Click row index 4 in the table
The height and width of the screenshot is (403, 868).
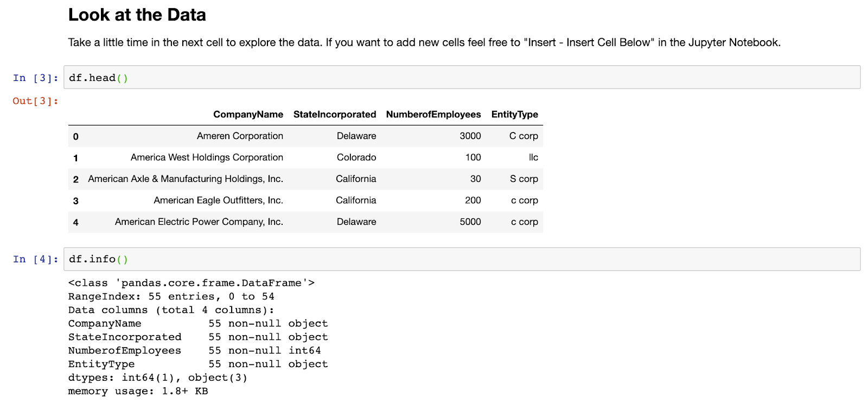click(x=76, y=222)
